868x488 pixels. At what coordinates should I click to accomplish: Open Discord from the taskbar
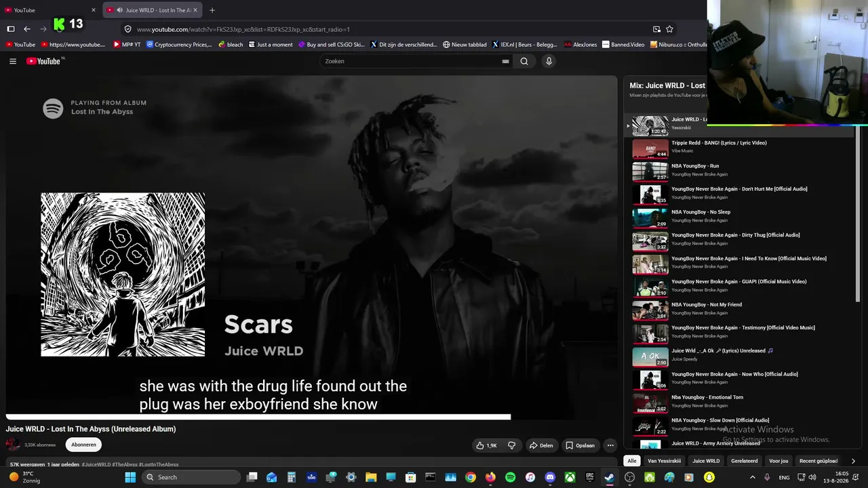[550, 477]
